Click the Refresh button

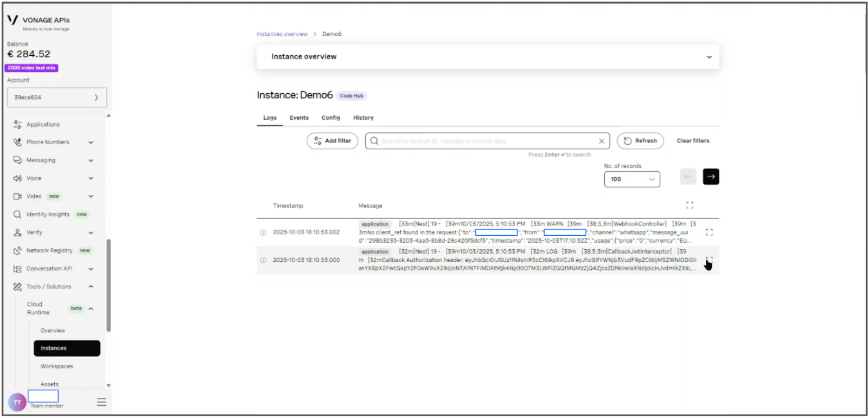click(640, 141)
